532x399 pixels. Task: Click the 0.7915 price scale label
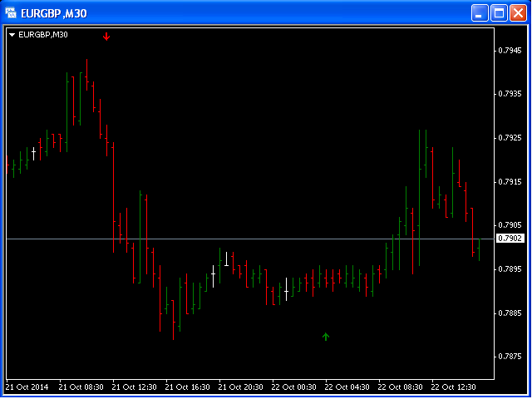pos(509,181)
